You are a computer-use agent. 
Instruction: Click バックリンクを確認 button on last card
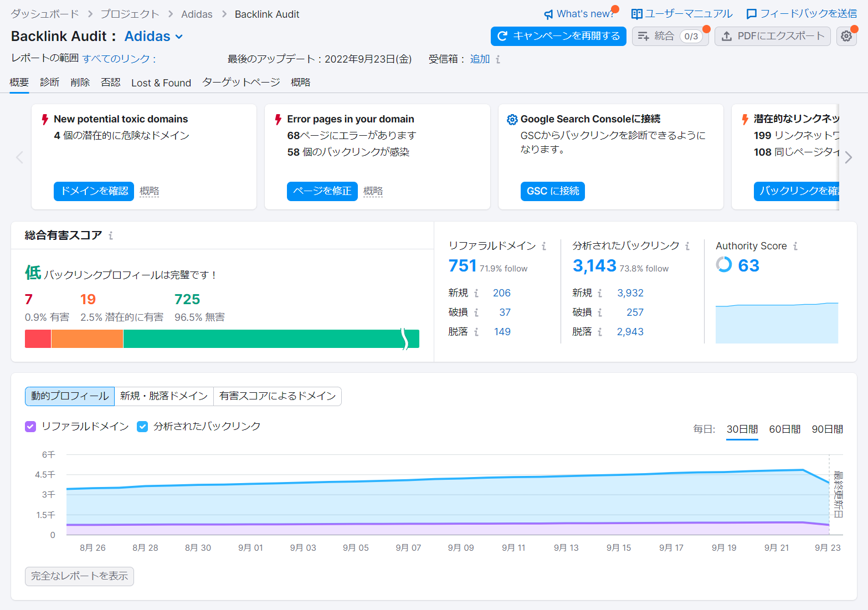tap(797, 191)
